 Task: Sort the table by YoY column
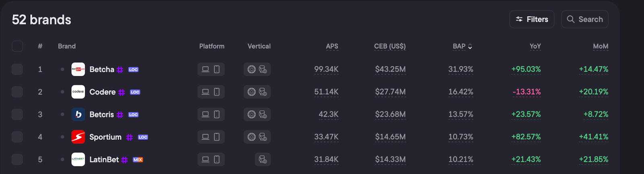(535, 46)
